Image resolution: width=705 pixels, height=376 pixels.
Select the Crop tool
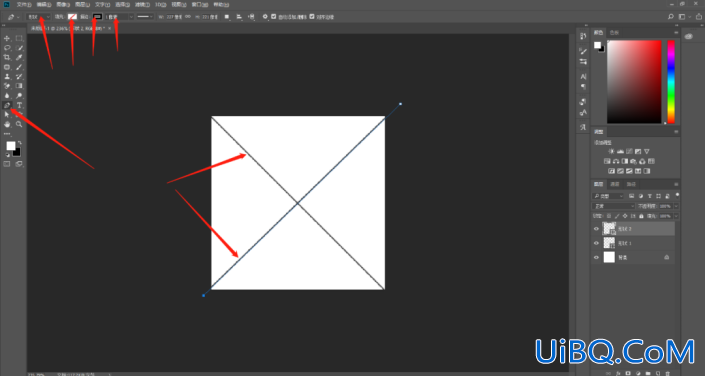click(x=7, y=58)
